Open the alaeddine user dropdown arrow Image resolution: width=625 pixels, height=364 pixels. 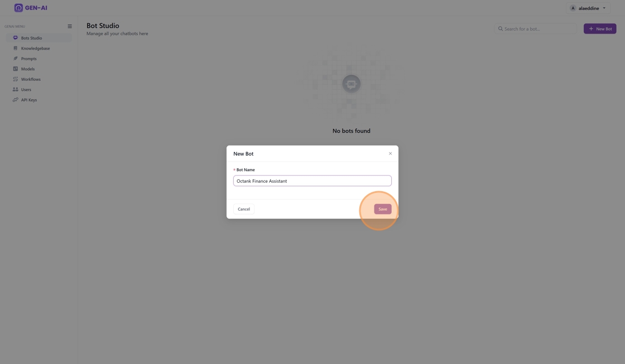(x=604, y=8)
